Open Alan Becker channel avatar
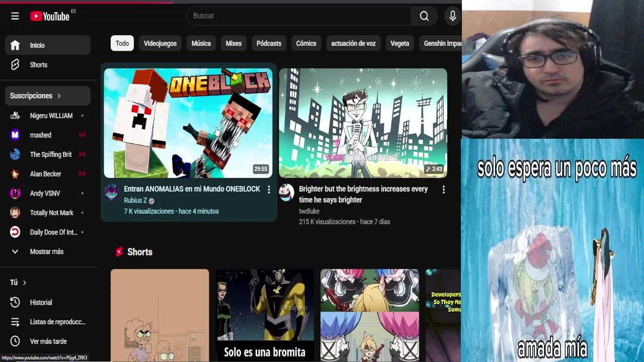This screenshot has width=644, height=362. point(15,174)
